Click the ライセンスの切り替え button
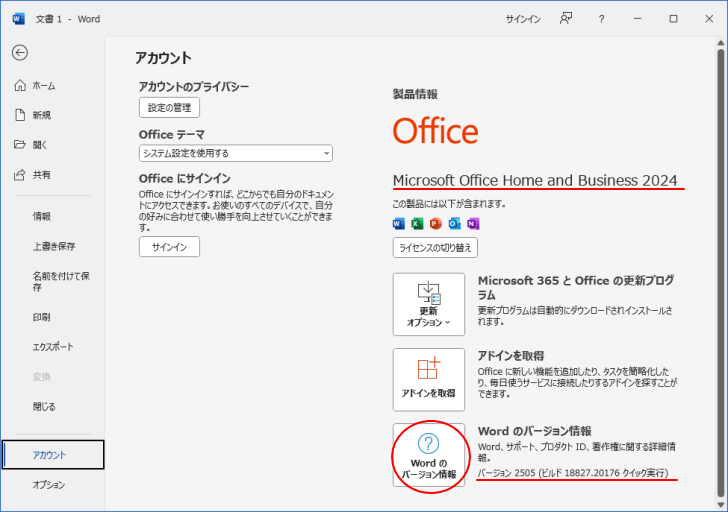This screenshot has height=512, width=728. [x=435, y=248]
